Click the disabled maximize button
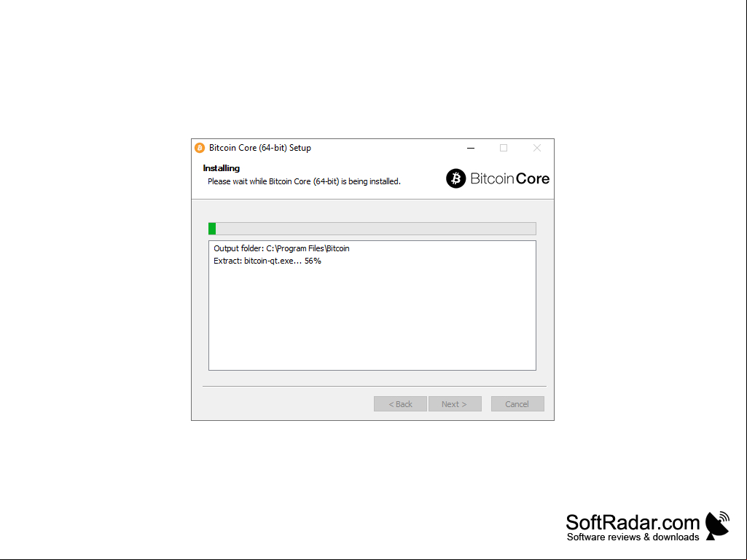The image size is (747, 560). coord(504,148)
